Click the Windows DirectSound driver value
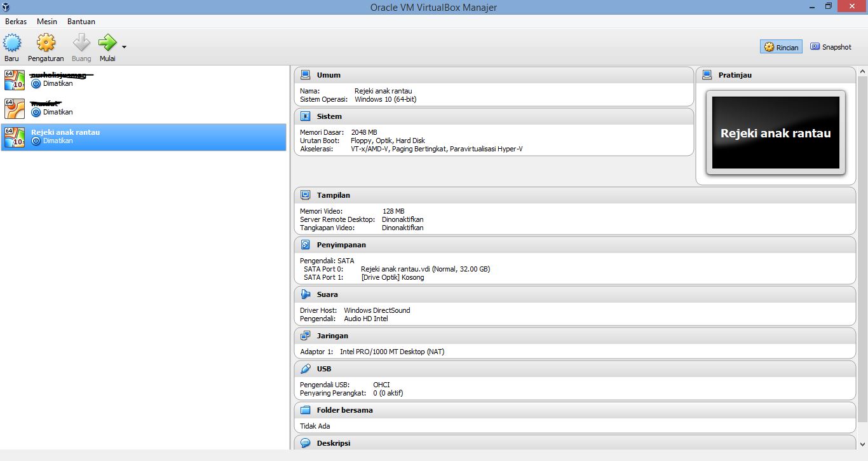The image size is (868, 461). pos(377,310)
